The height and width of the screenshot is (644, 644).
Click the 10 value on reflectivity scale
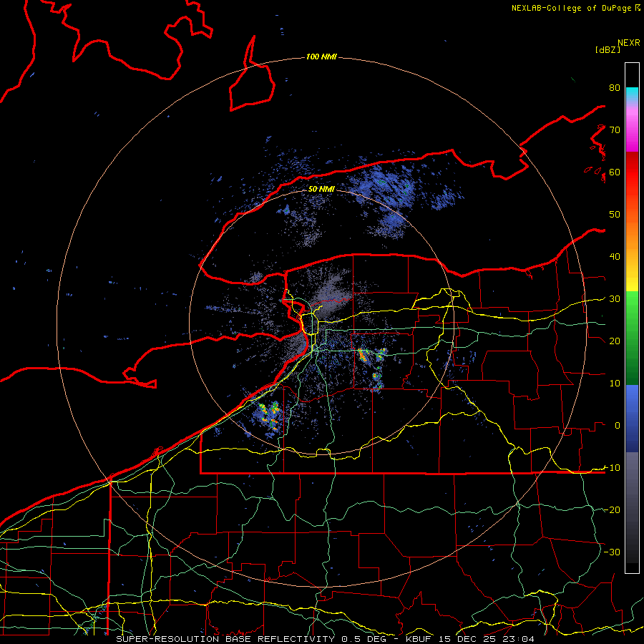pyautogui.click(x=615, y=384)
